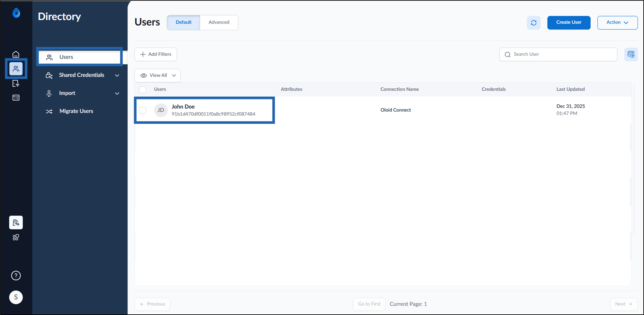Expand the Import menu chevron
This screenshot has width=644, height=315.
click(117, 93)
